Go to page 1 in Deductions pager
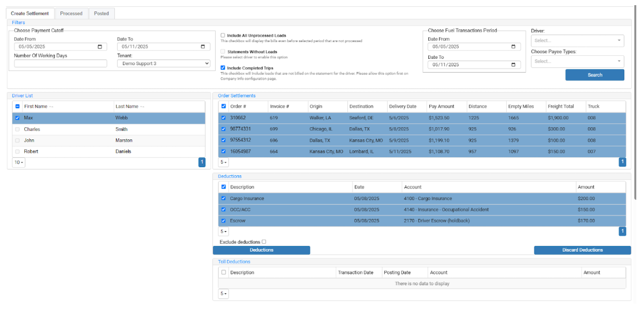This screenshot has height=310, width=644. click(x=622, y=232)
